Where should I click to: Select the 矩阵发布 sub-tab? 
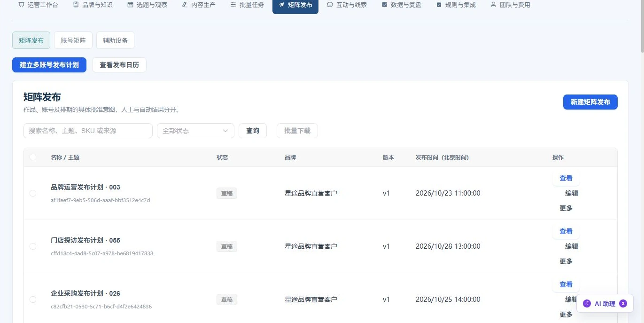pyautogui.click(x=31, y=40)
